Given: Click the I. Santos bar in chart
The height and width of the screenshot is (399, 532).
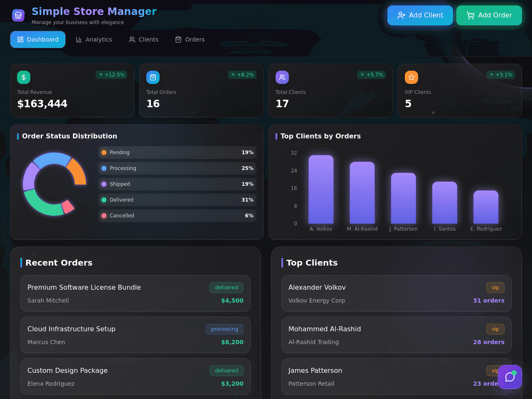Looking at the screenshot, I should coord(444,202).
